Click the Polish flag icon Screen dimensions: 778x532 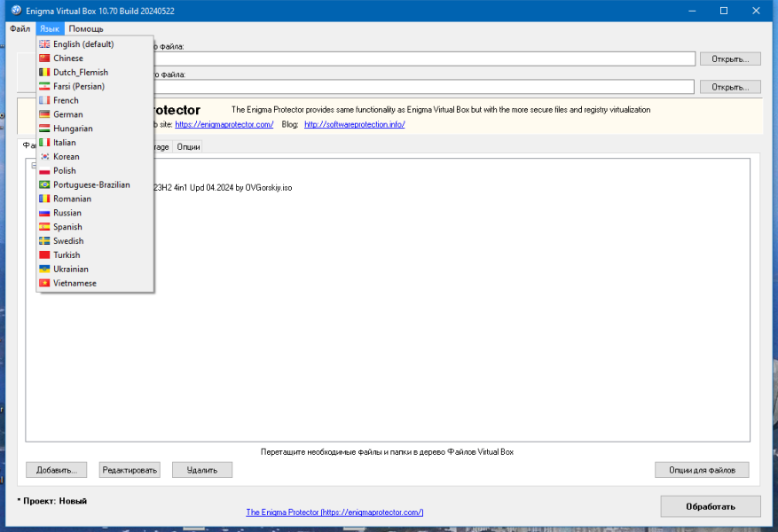pos(44,170)
